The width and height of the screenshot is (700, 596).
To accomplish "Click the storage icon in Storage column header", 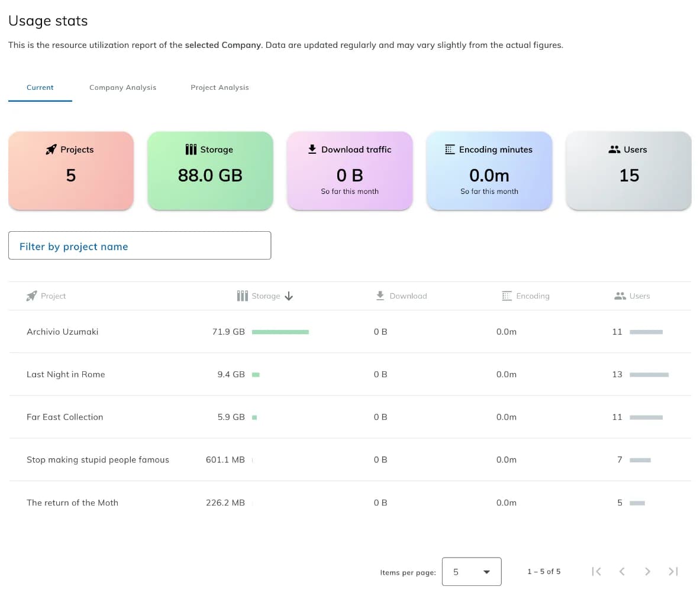I will click(x=243, y=296).
